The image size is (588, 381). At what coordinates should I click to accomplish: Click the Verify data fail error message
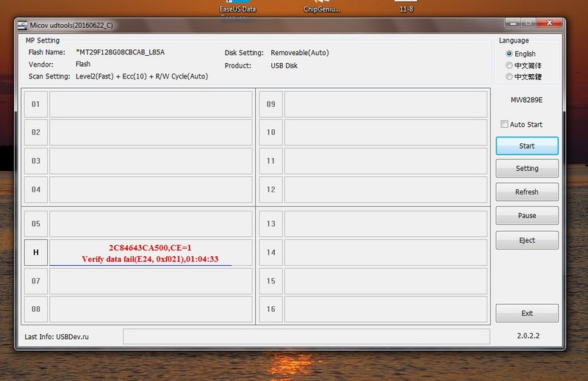[x=150, y=259]
